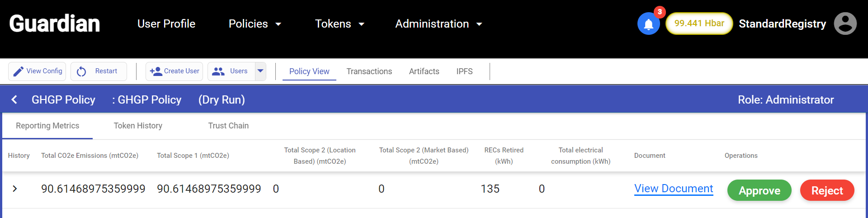Click the View Config pencil icon
Viewport: 868px width, 218px height.
tap(18, 71)
